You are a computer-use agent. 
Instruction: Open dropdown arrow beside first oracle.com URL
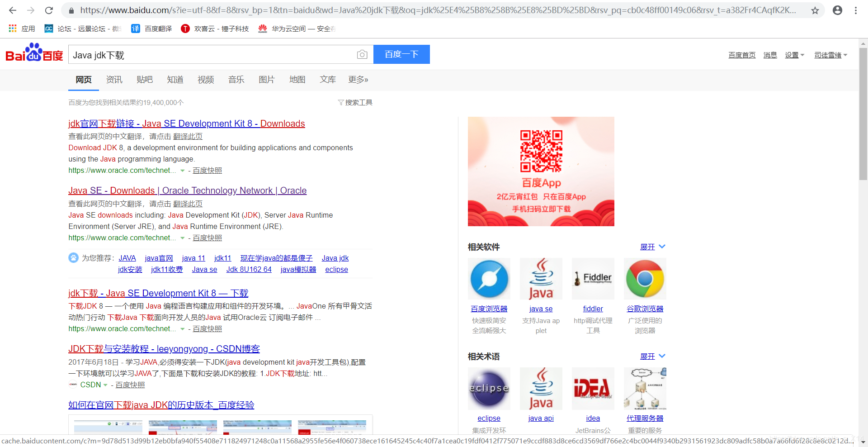tap(183, 171)
